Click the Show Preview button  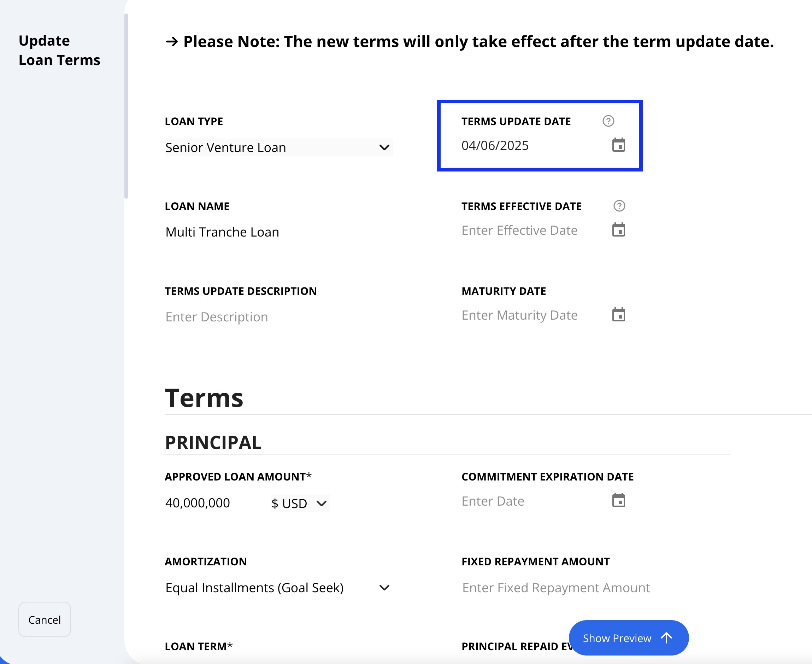pos(629,638)
